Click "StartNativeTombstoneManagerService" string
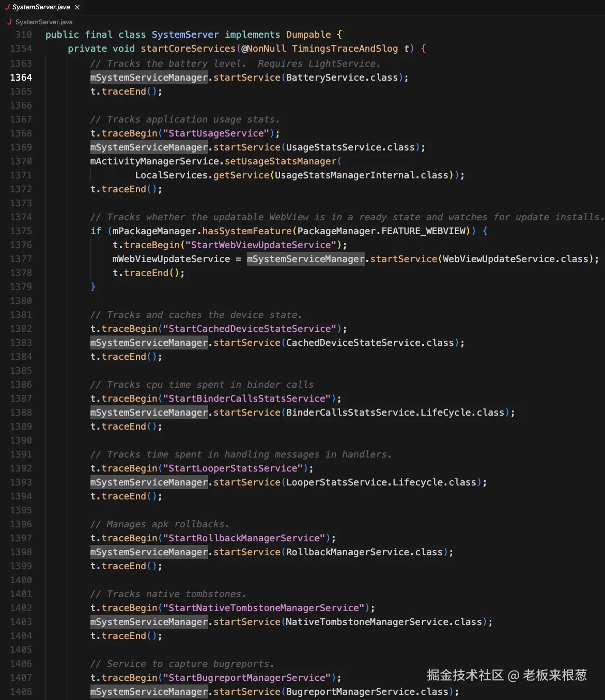The height and width of the screenshot is (700, 605). click(x=263, y=608)
